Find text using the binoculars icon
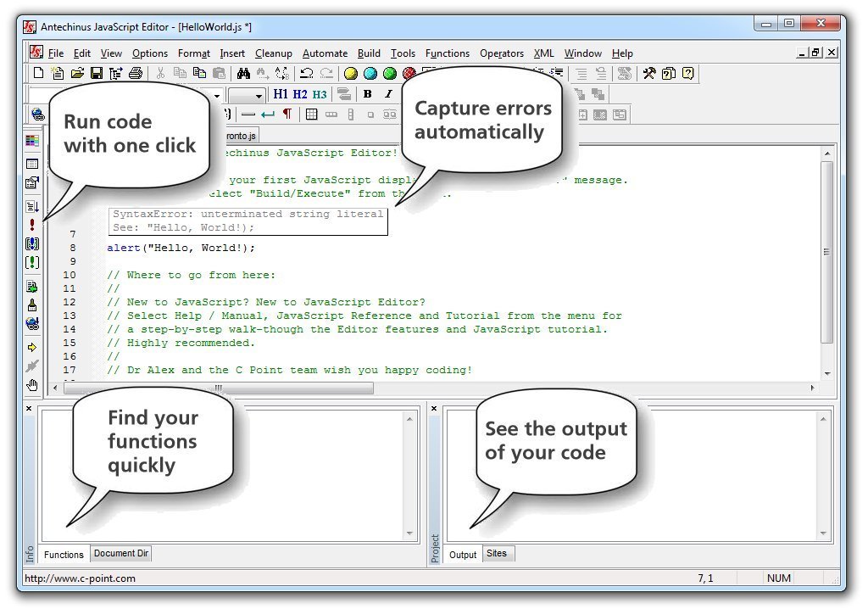Screen dimensions: 868x609 tap(243, 73)
